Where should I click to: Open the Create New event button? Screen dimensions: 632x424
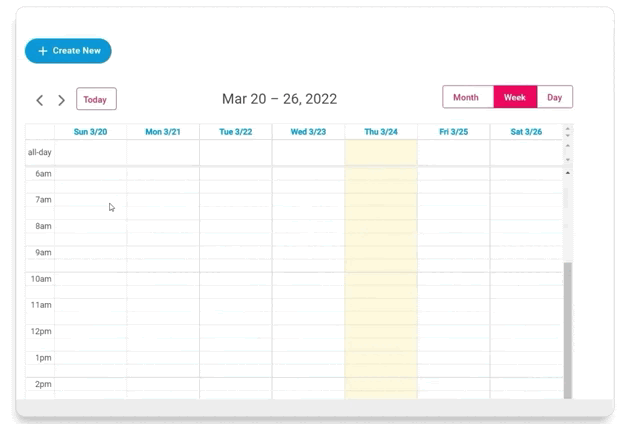pyautogui.click(x=68, y=51)
